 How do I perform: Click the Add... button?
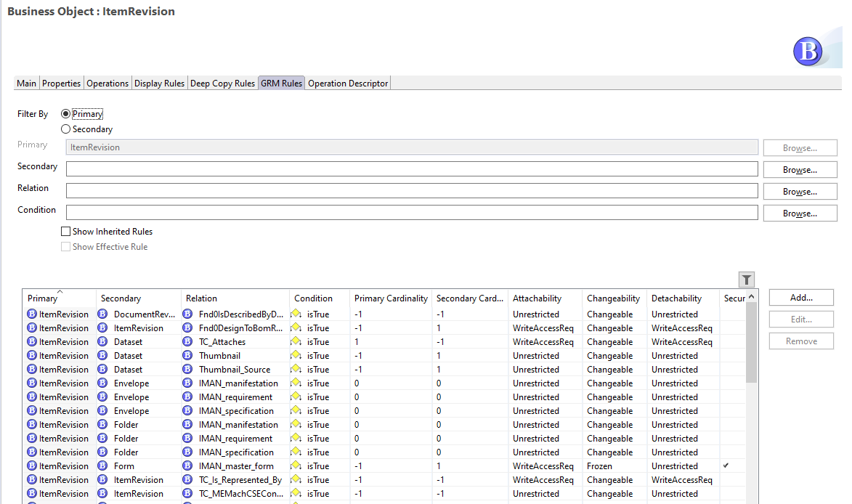[x=801, y=298]
